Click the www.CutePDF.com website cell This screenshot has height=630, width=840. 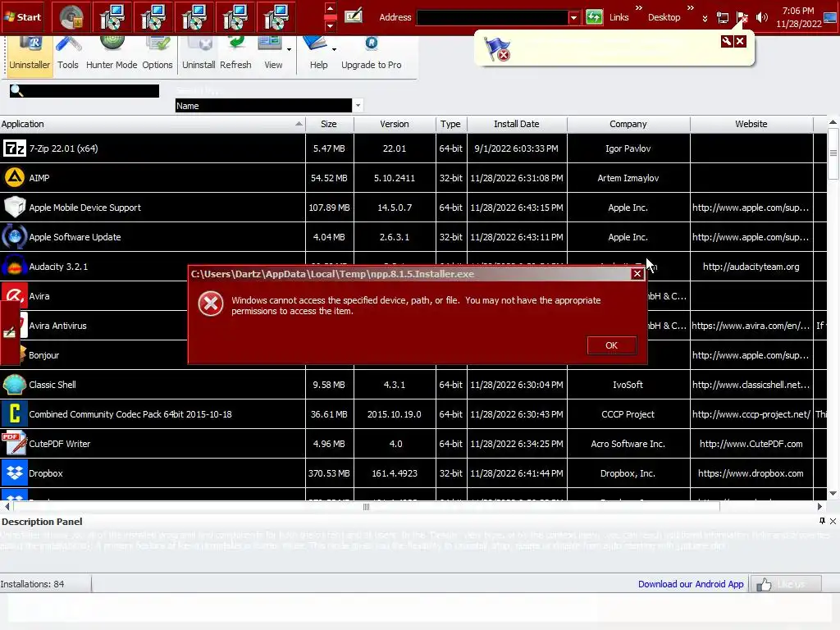point(751,444)
